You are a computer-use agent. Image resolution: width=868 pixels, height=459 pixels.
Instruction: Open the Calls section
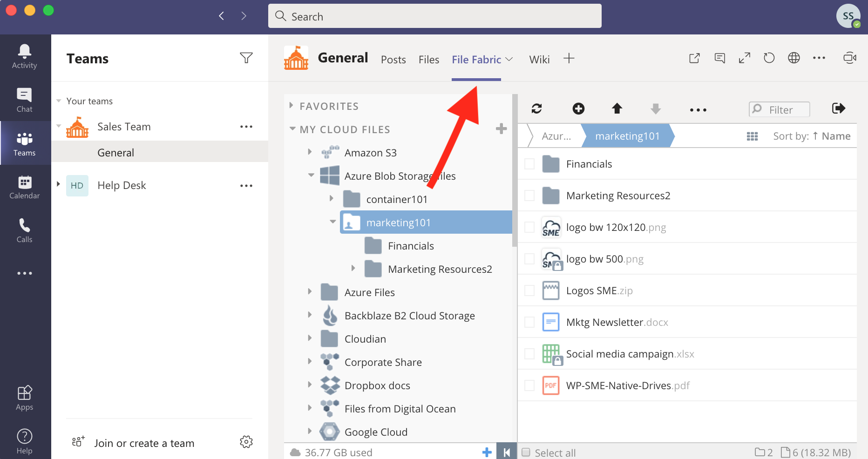[24, 230]
